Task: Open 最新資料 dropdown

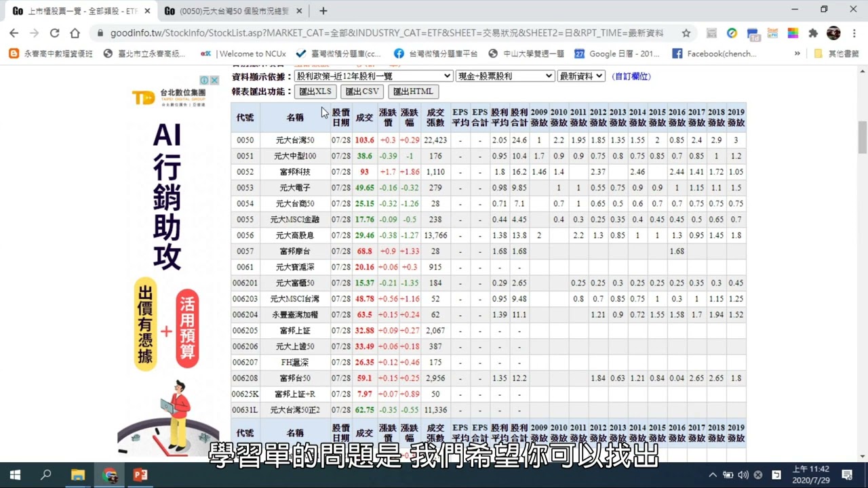Action: pos(581,77)
